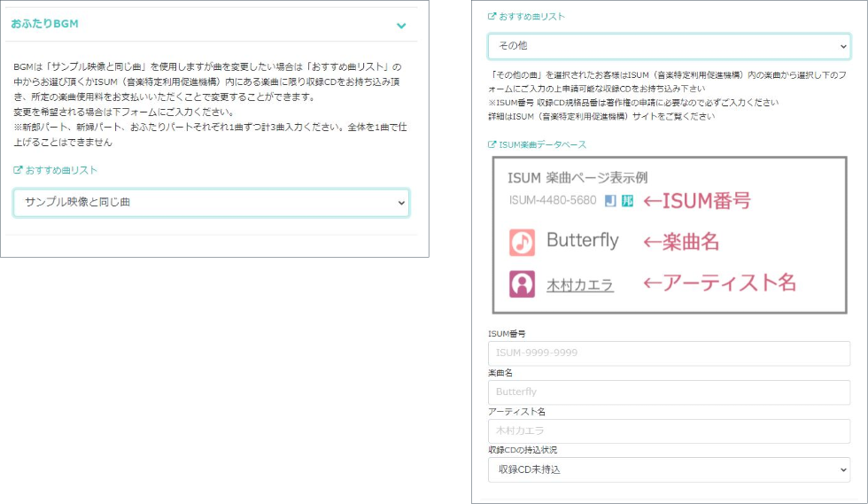Click the blue J icon after ISUM-4480-5680
868x504 pixels.
pyautogui.click(x=609, y=201)
